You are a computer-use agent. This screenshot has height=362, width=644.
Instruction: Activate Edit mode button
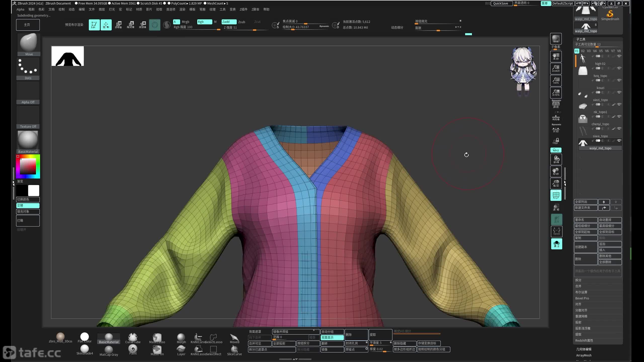94,25
